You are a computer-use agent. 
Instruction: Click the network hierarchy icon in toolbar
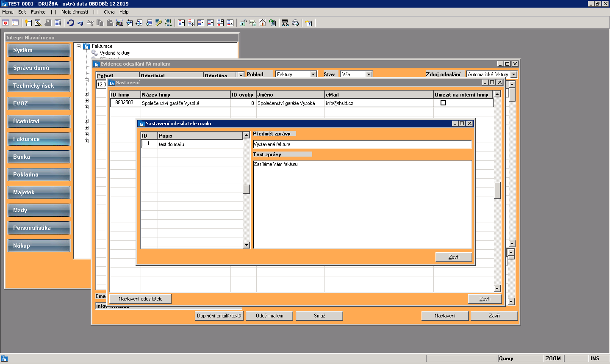285,23
